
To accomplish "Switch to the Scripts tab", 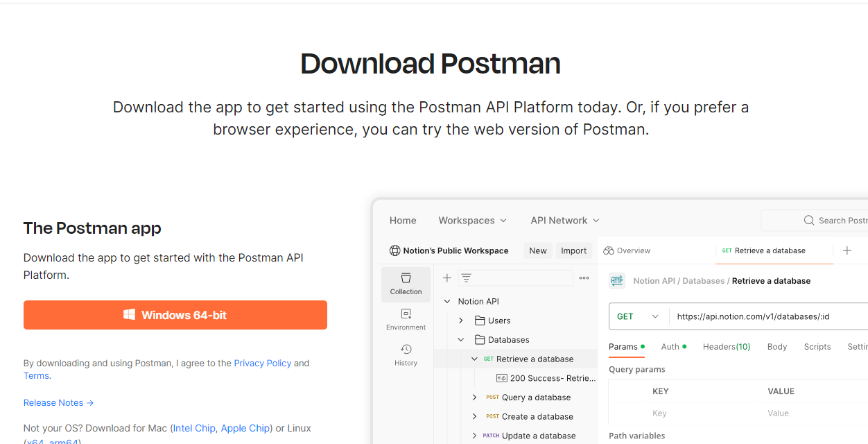I will [817, 346].
